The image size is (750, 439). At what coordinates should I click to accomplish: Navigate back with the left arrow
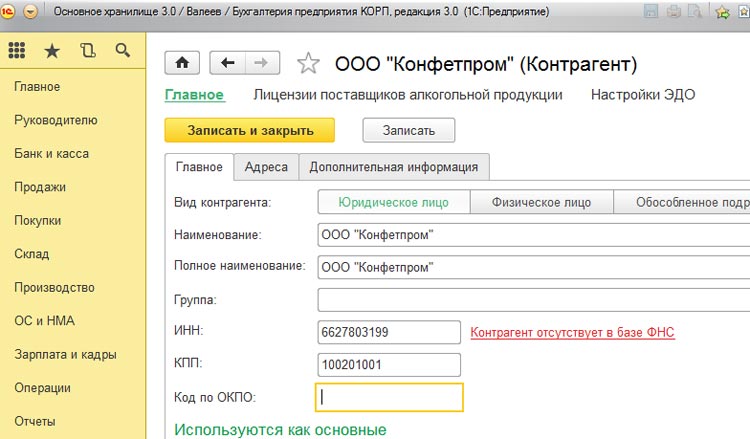[x=227, y=63]
